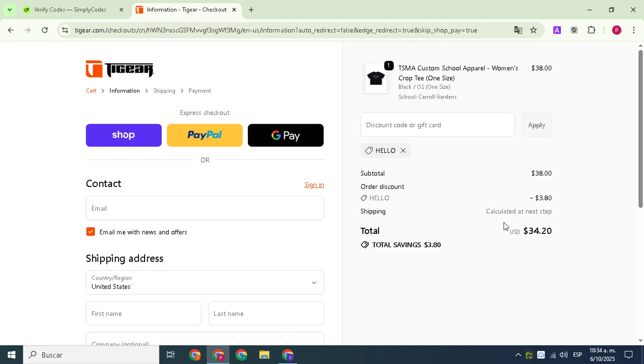Open the Extensions puzzle menu

591,30
